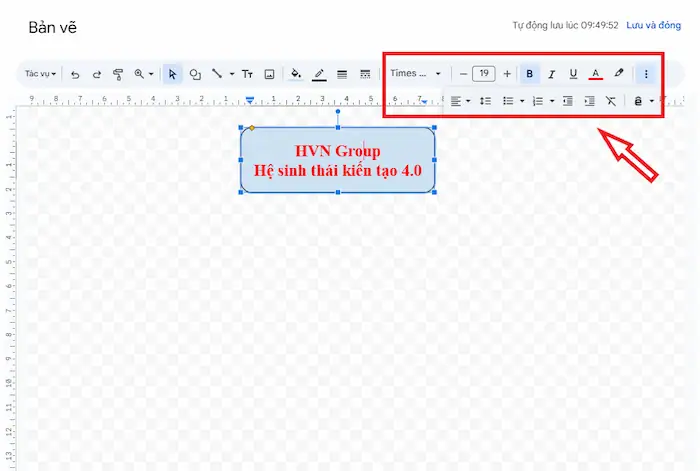Click the blue indent marker on ruler
The image size is (700, 471).
[x=250, y=100]
